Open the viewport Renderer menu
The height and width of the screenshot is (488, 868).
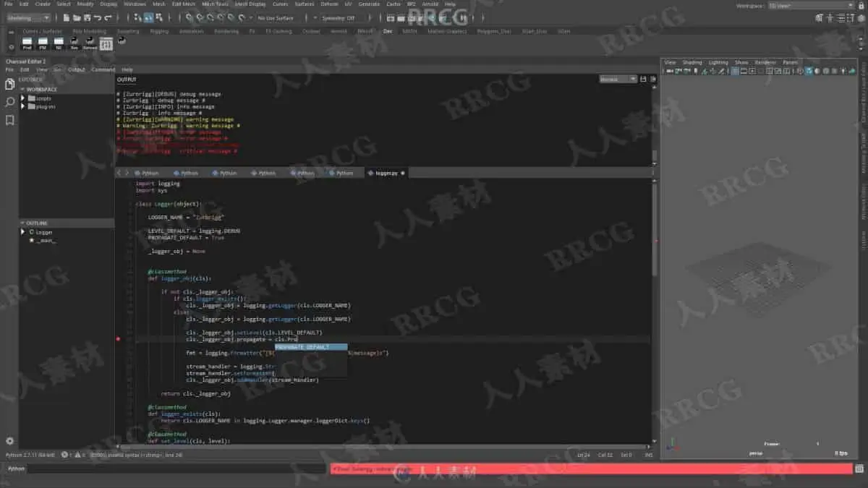(765, 62)
